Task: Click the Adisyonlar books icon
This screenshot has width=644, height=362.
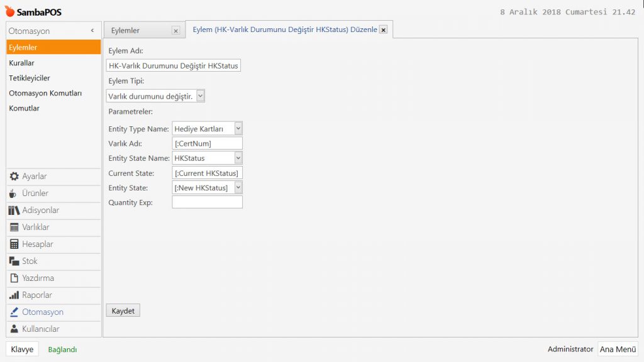Action: pyautogui.click(x=14, y=211)
